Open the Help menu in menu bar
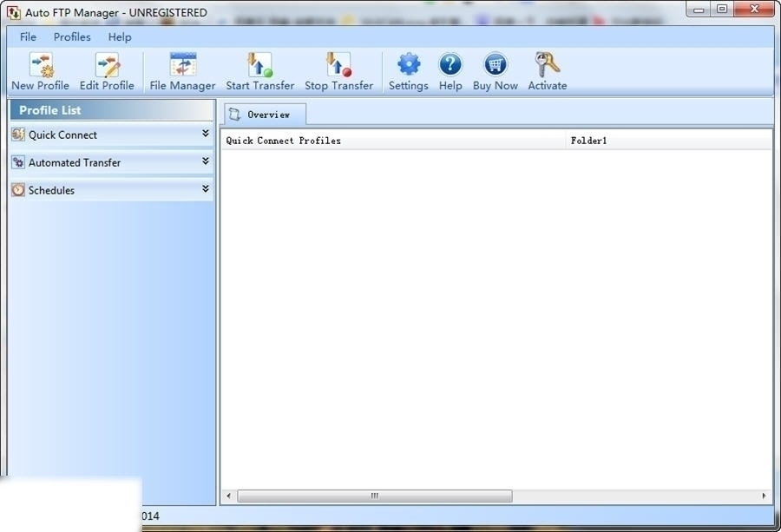Screen dimensions: 781x532 120,36
